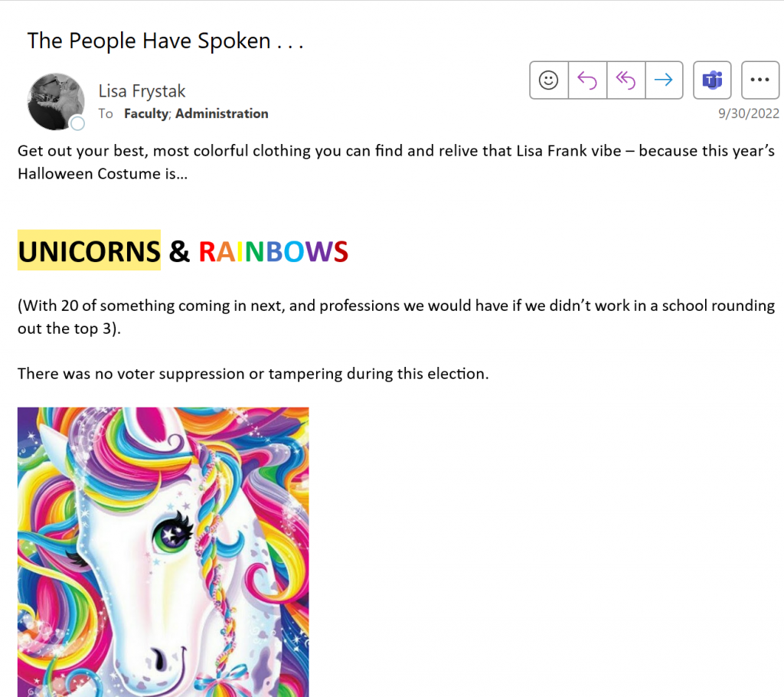Click the Halloween Costume intro paragraph
This screenshot has height=697, width=784.
coord(396,162)
